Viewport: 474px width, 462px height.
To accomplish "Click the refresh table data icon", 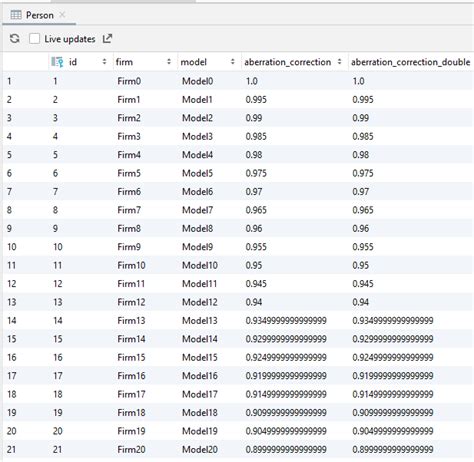I will [14, 39].
